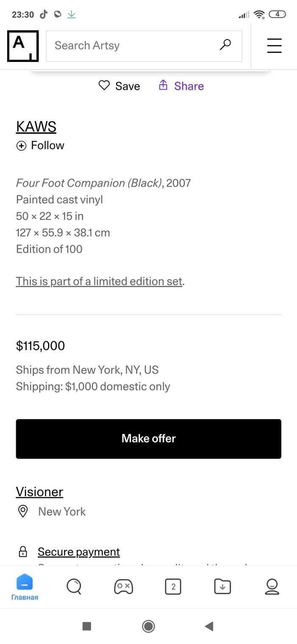
Task: Tap the search magnifier icon
Action: click(x=225, y=45)
